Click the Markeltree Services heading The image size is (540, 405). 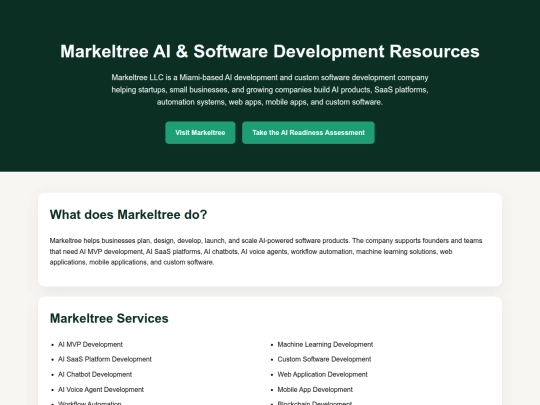[109, 319]
